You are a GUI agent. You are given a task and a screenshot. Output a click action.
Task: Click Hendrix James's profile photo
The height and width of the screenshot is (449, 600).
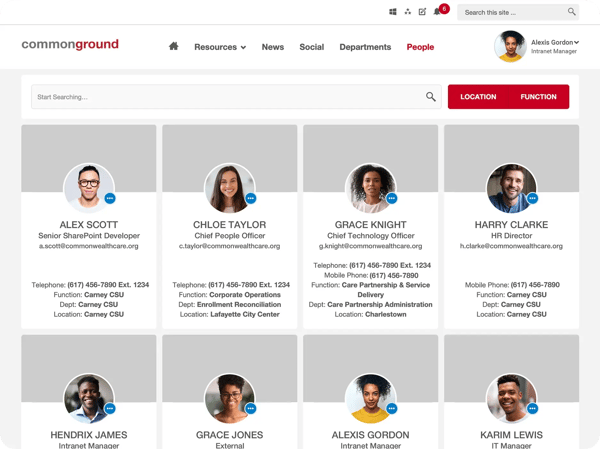(x=89, y=398)
